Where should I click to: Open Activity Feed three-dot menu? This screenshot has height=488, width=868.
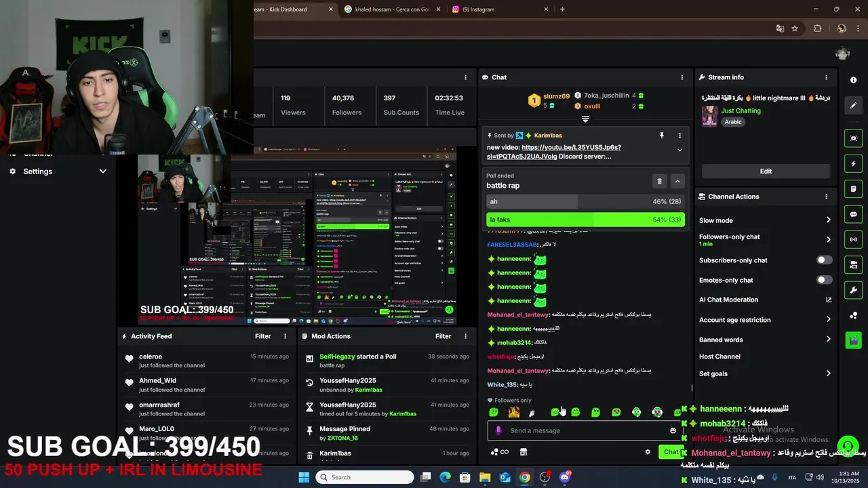click(x=285, y=336)
